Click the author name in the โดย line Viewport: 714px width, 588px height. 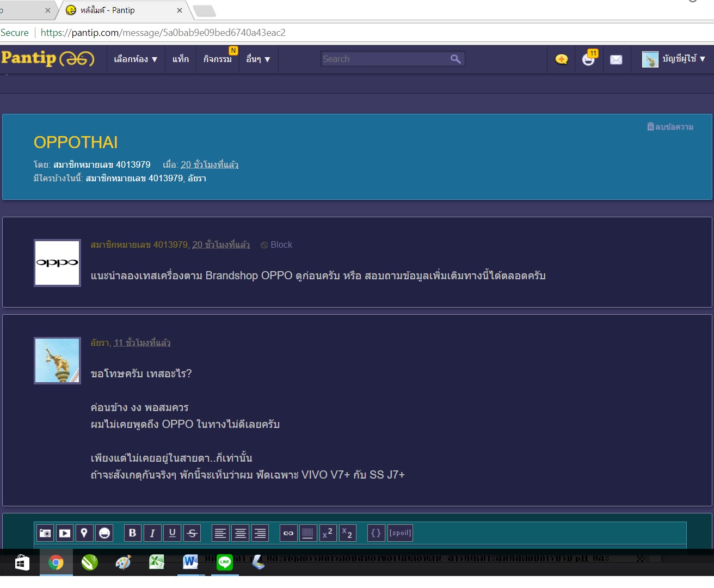click(102, 164)
